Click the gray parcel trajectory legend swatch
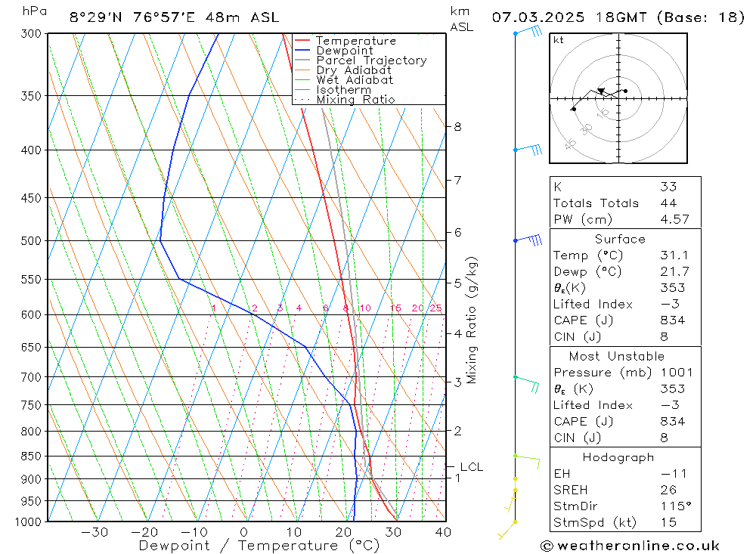The width and height of the screenshot is (756, 554). point(302,60)
